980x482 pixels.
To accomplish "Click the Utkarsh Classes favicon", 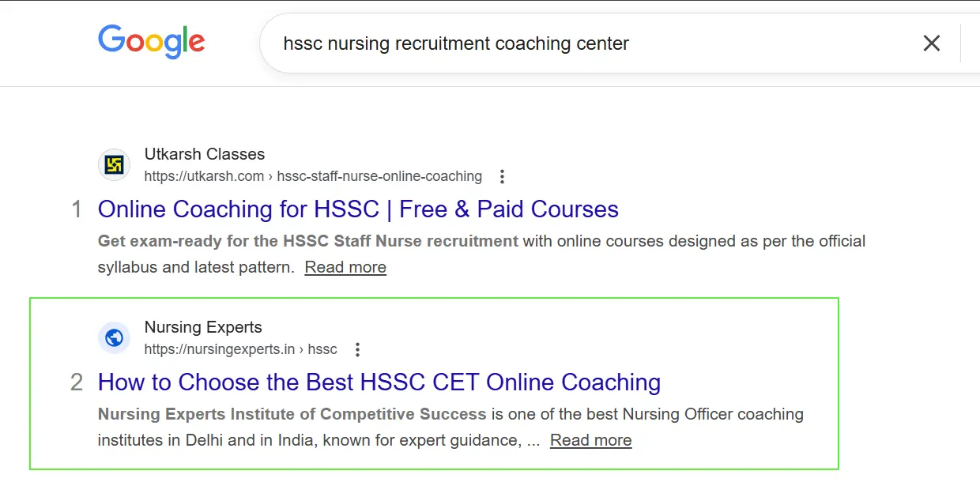I will (114, 165).
